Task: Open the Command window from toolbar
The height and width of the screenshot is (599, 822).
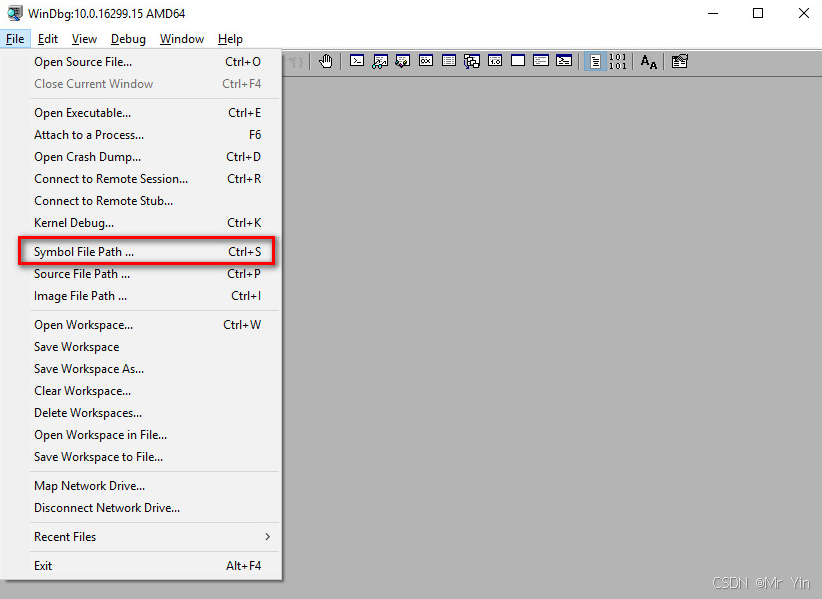Action: tap(357, 61)
